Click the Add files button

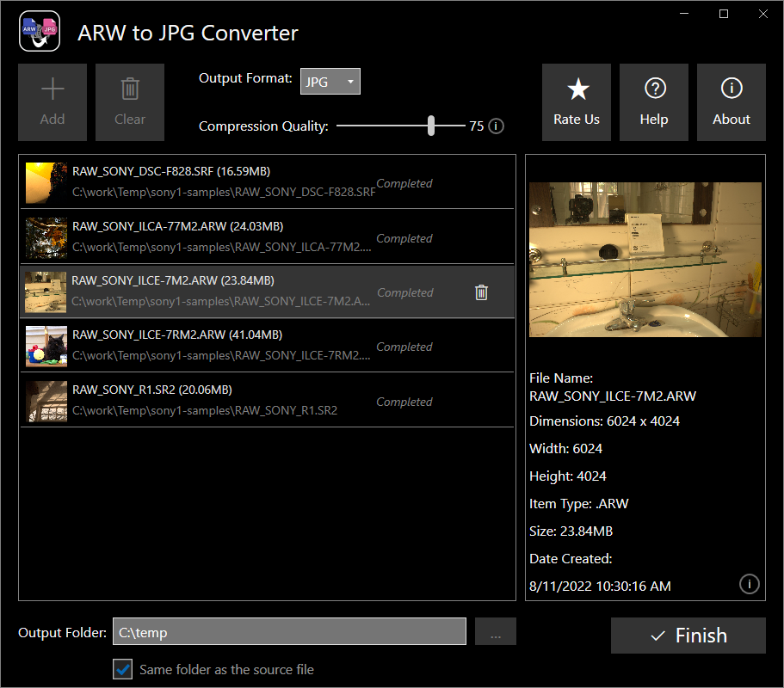pyautogui.click(x=52, y=102)
